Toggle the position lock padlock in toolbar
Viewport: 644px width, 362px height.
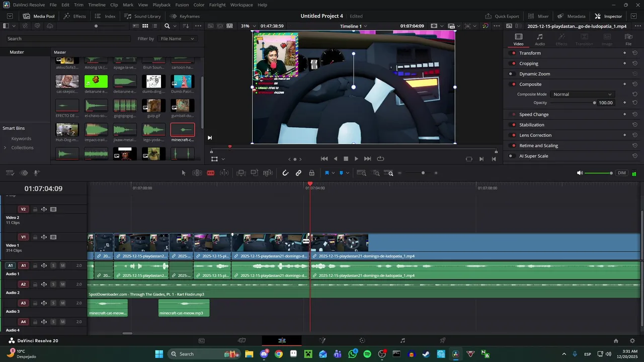click(311, 173)
